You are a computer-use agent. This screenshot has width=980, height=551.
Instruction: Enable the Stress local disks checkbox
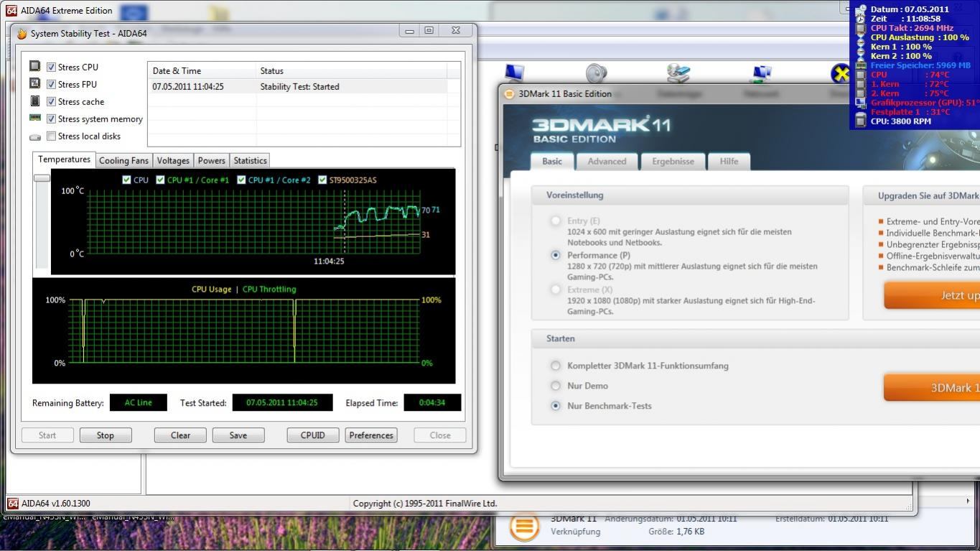[x=51, y=136]
